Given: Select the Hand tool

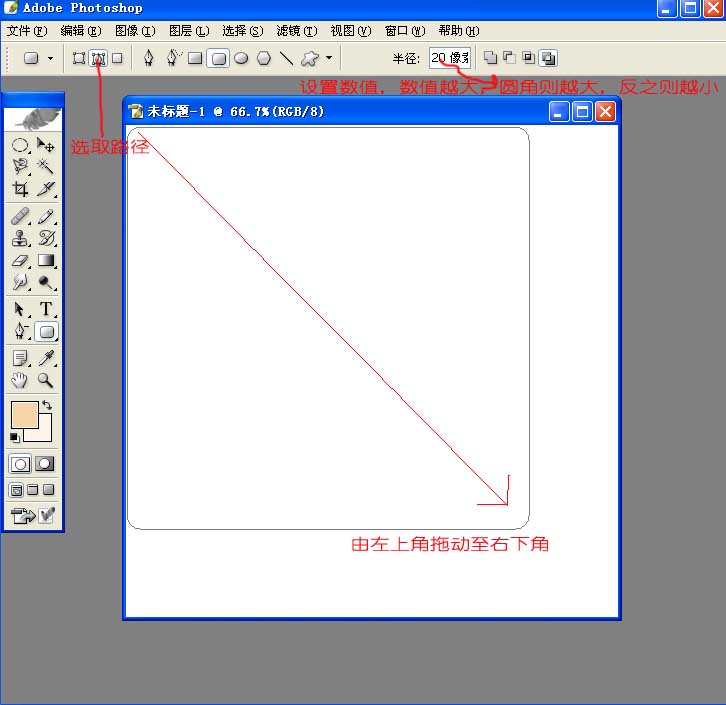Looking at the screenshot, I should point(20,381).
